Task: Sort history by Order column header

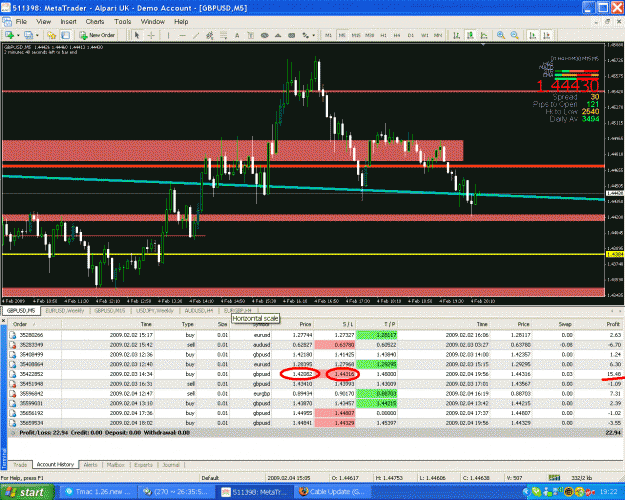Action: [x=35, y=324]
